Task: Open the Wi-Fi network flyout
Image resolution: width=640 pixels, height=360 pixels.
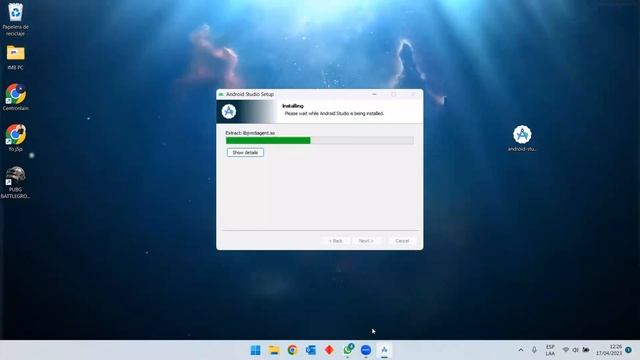Action: tap(566, 350)
